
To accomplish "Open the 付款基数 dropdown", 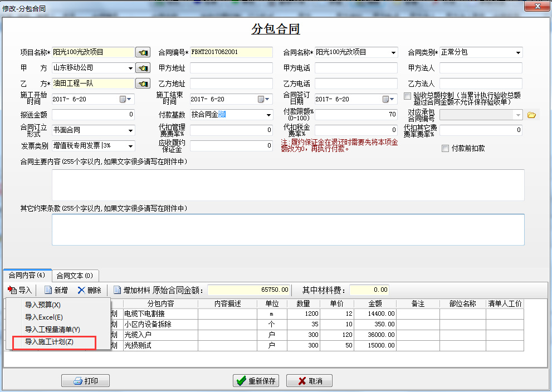I will click(268, 115).
